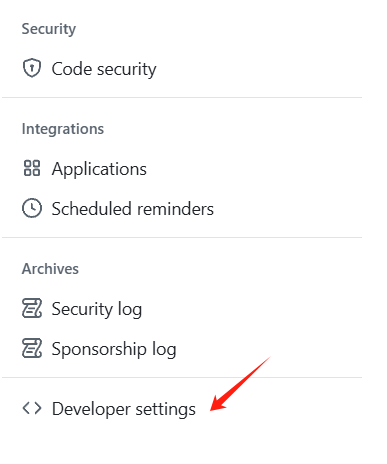The height and width of the screenshot is (464, 387).
Task: Click the clock icon for Scheduled reminders
Action: coord(32,208)
